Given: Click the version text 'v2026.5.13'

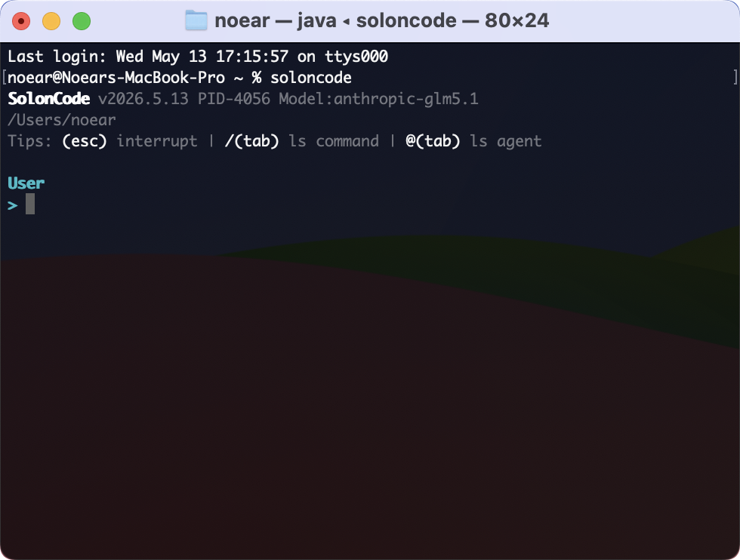Looking at the screenshot, I should (x=143, y=99).
